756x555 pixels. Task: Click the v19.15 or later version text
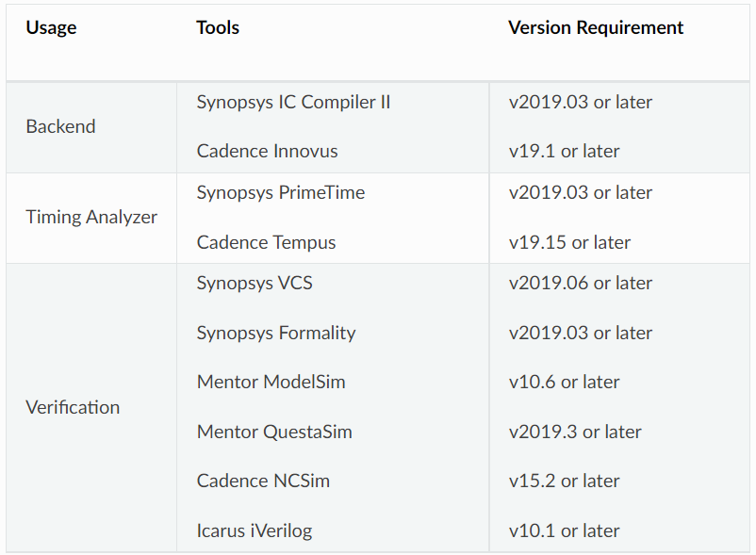569,242
